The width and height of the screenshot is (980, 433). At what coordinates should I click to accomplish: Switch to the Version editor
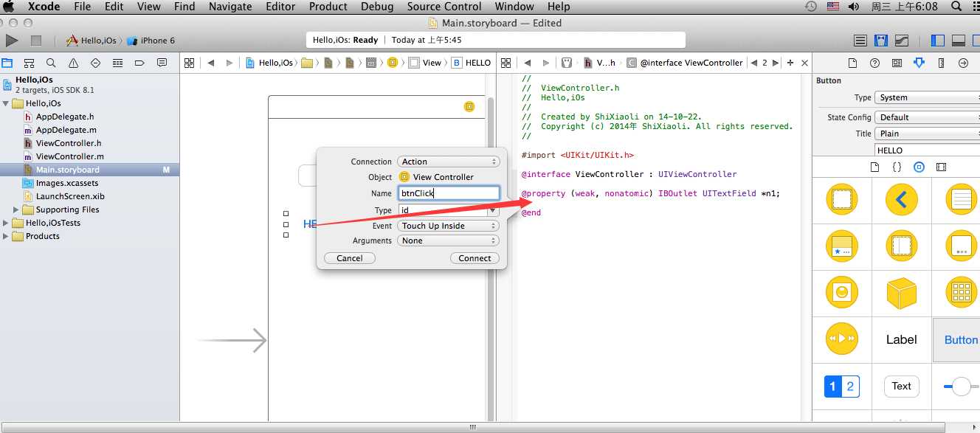click(x=902, y=41)
